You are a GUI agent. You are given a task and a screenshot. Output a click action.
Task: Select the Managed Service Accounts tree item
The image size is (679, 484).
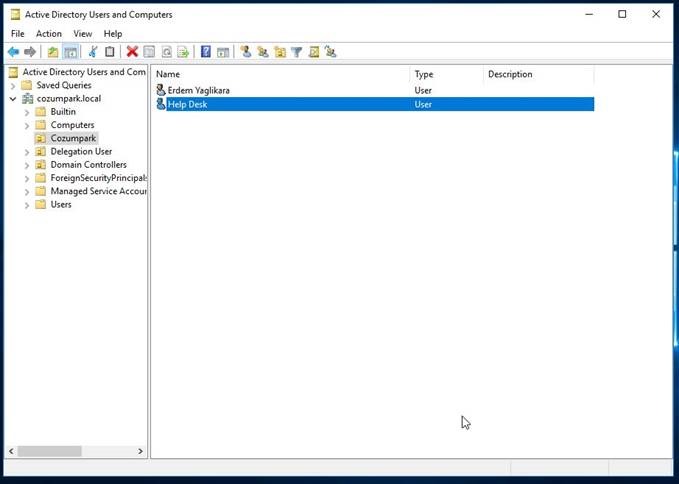98,191
